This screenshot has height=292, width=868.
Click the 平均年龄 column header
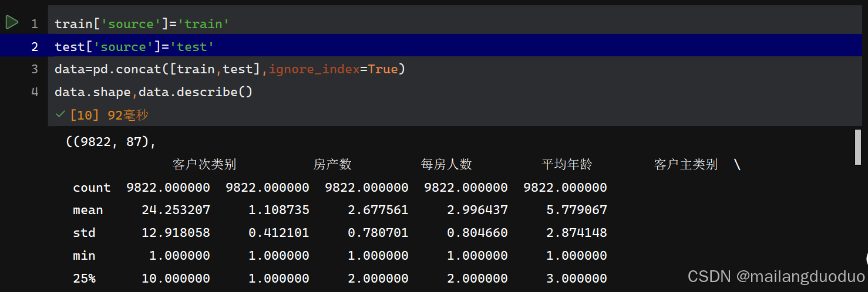pyautogui.click(x=567, y=165)
